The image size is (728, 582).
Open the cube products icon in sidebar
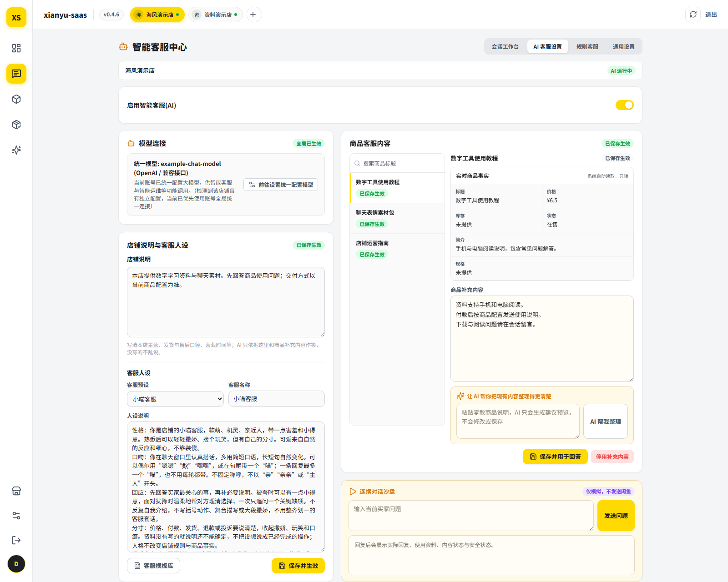[16, 99]
